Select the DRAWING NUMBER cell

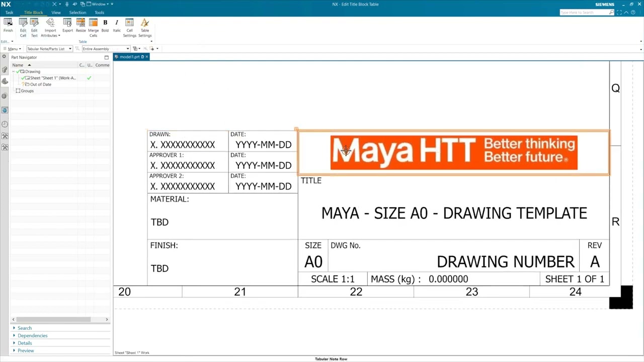[x=453, y=256]
